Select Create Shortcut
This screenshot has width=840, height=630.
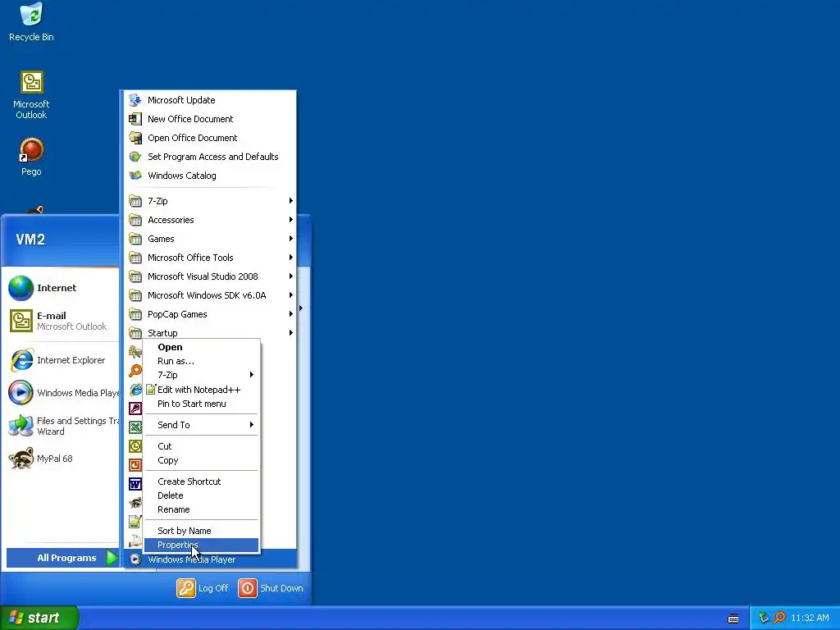[x=202, y=481]
